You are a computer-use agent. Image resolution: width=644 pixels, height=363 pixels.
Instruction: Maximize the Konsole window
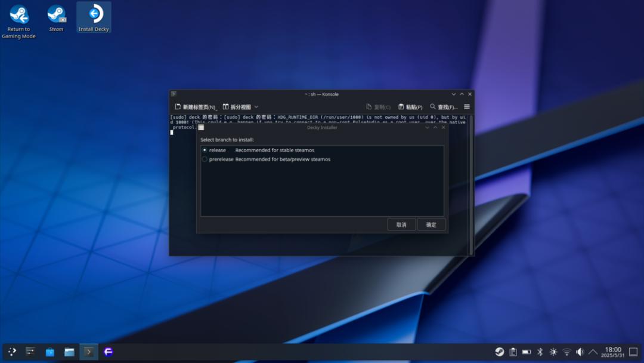[462, 94]
